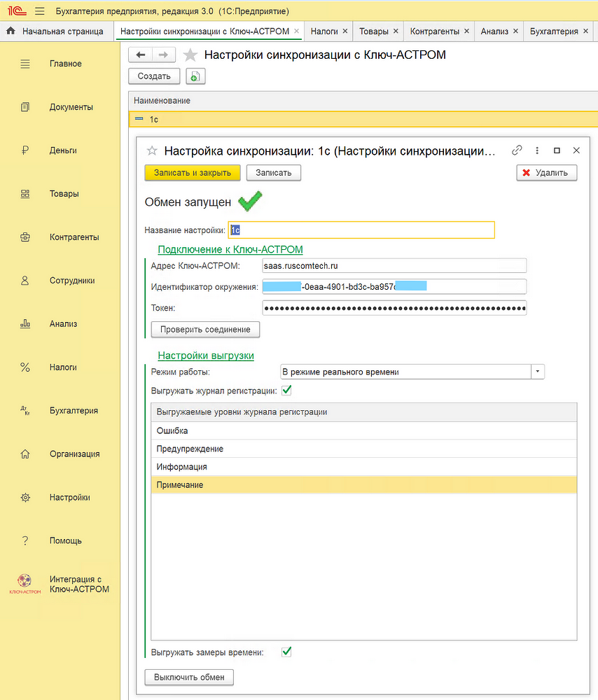The height and width of the screenshot is (700, 598).
Task: Click the Идентификатор окружения input field
Action: pyautogui.click(x=394, y=286)
